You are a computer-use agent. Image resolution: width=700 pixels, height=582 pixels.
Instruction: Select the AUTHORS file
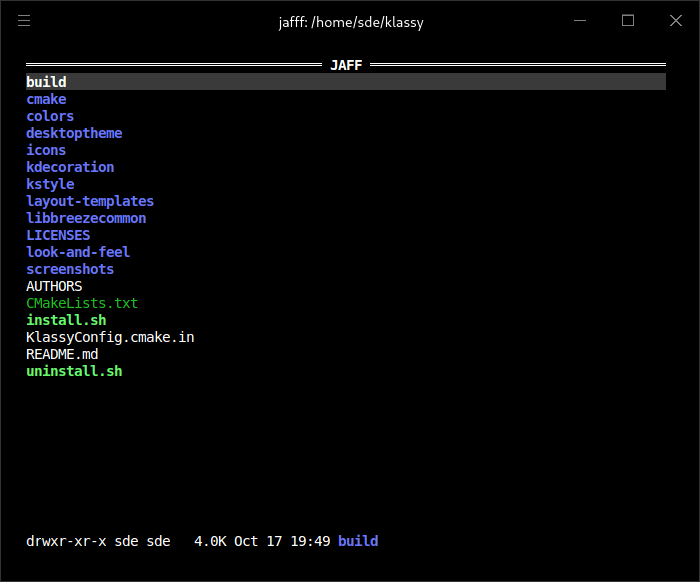click(54, 286)
